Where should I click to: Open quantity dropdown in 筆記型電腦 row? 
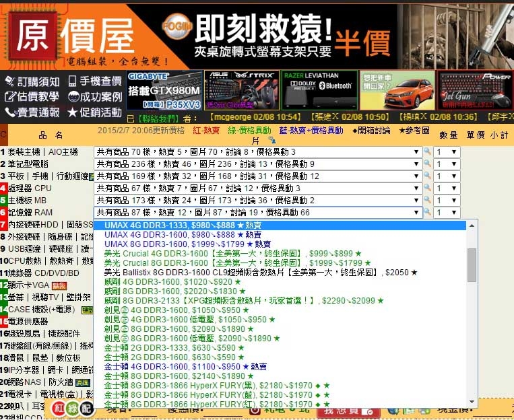(447, 164)
